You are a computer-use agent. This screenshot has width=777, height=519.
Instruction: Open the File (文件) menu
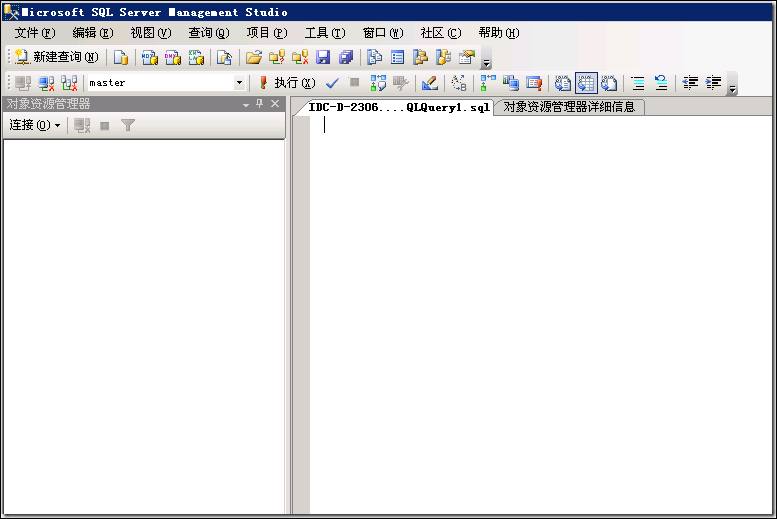pos(35,33)
